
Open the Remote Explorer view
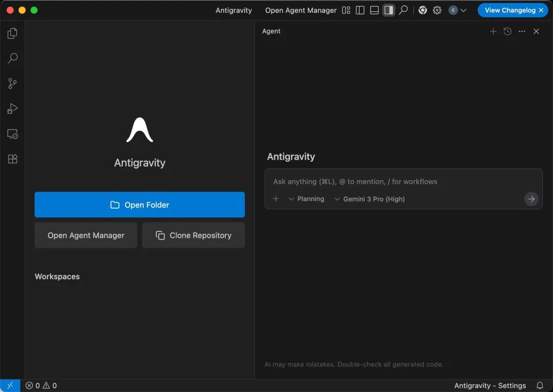[x=12, y=134]
